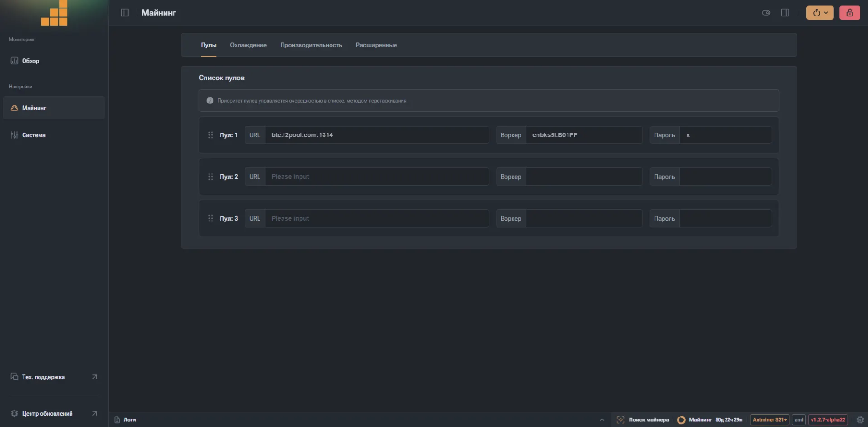Open Обзор in the sidebar
868x427 pixels.
click(54, 61)
